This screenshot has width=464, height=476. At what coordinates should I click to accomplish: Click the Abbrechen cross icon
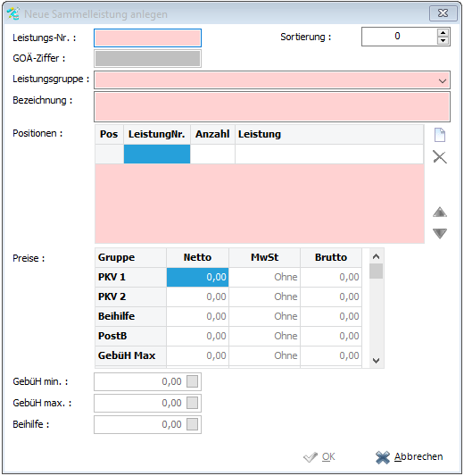(x=383, y=457)
